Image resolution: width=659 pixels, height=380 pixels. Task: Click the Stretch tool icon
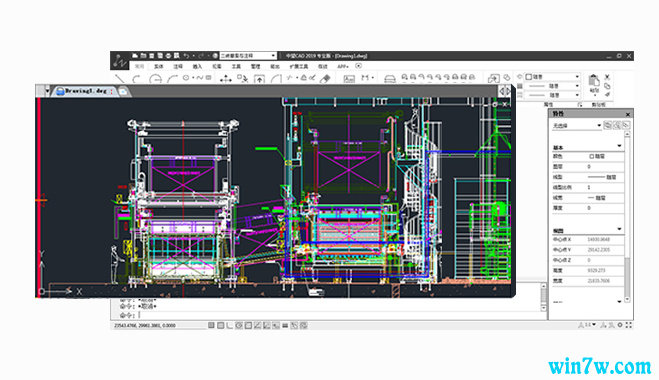tap(259, 79)
